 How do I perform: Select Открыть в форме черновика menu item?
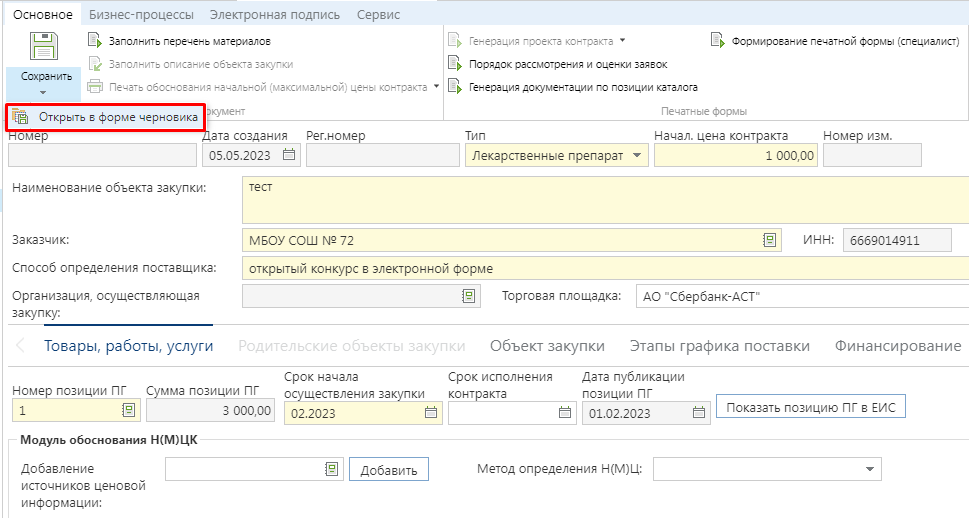[105, 117]
